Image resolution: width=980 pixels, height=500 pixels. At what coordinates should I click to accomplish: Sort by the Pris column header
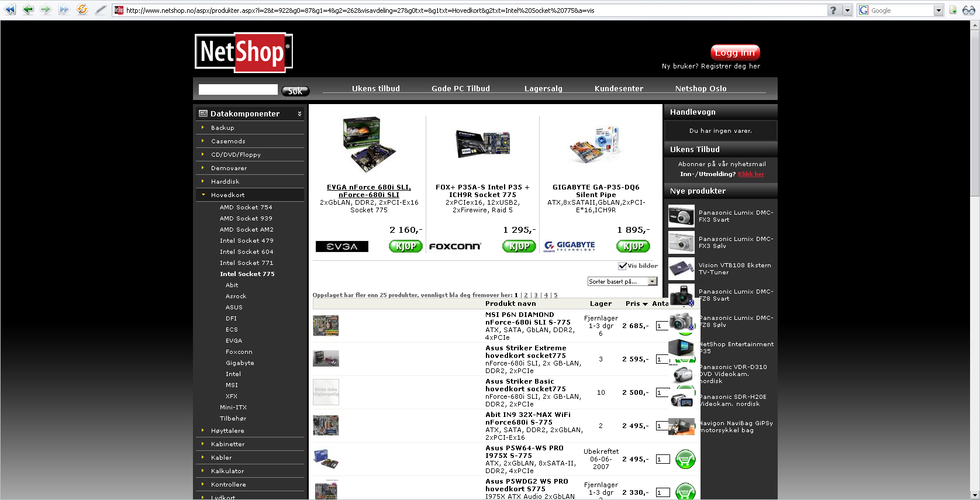click(x=636, y=304)
